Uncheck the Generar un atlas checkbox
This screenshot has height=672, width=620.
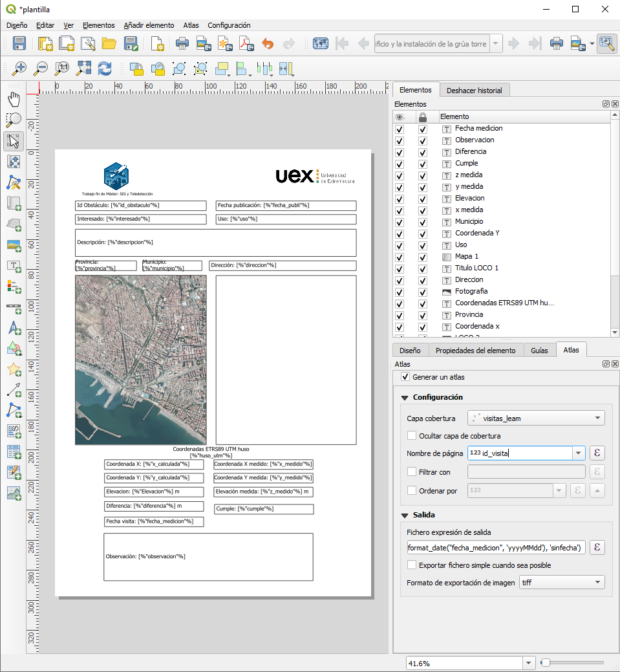coord(405,377)
